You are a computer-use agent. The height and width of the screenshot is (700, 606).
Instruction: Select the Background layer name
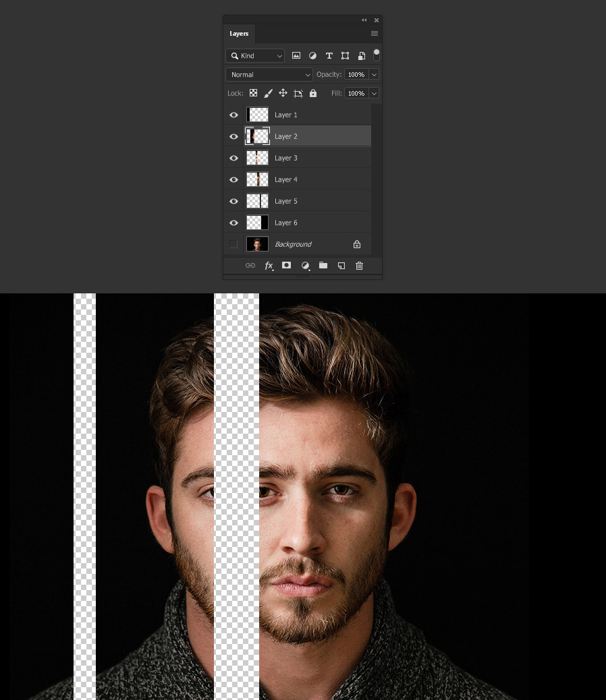294,244
